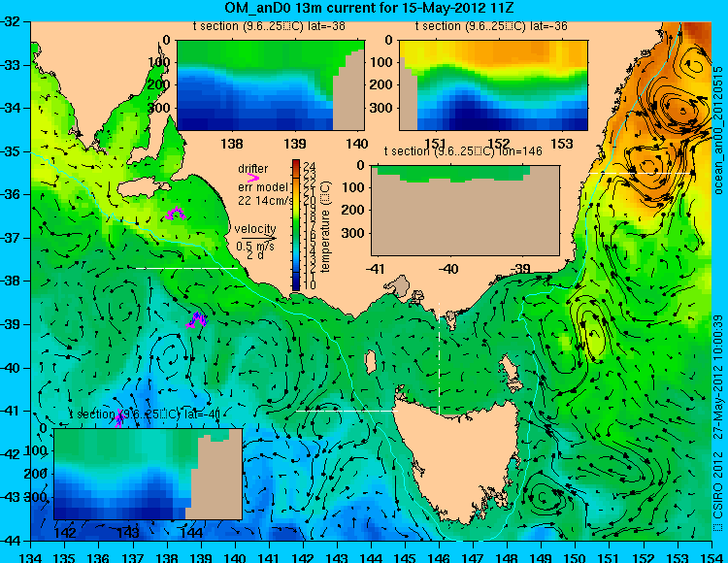This screenshot has height=563, width=728.
Task: Click the 'temperature' color bar axis label
Action: tap(325, 227)
